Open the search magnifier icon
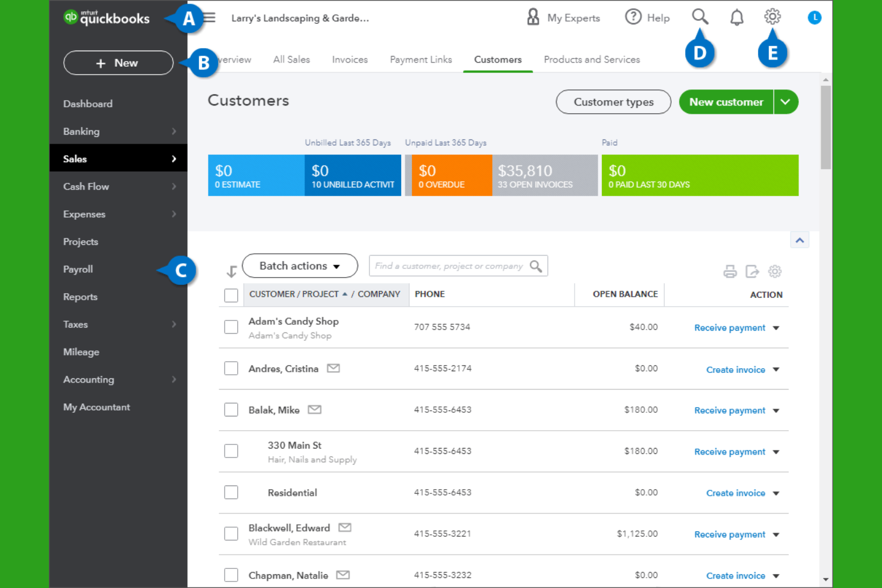 coord(700,17)
